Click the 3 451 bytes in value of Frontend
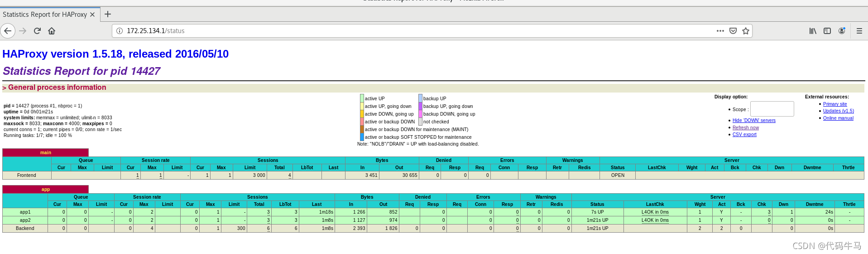 (x=371, y=175)
